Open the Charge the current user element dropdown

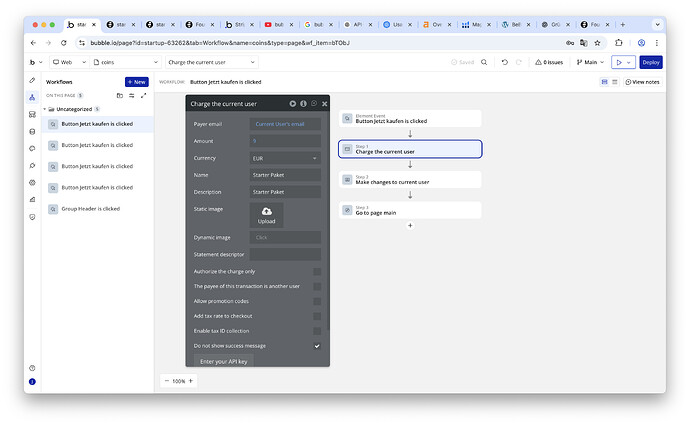212,62
